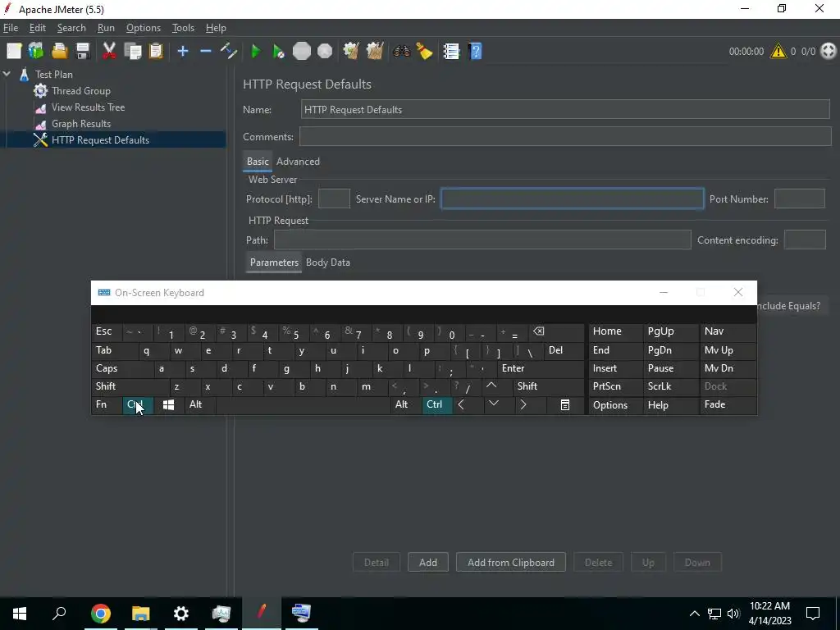The width and height of the screenshot is (840, 630).
Task: Toggle the left Alt key on keyboard
Action: coord(200,405)
